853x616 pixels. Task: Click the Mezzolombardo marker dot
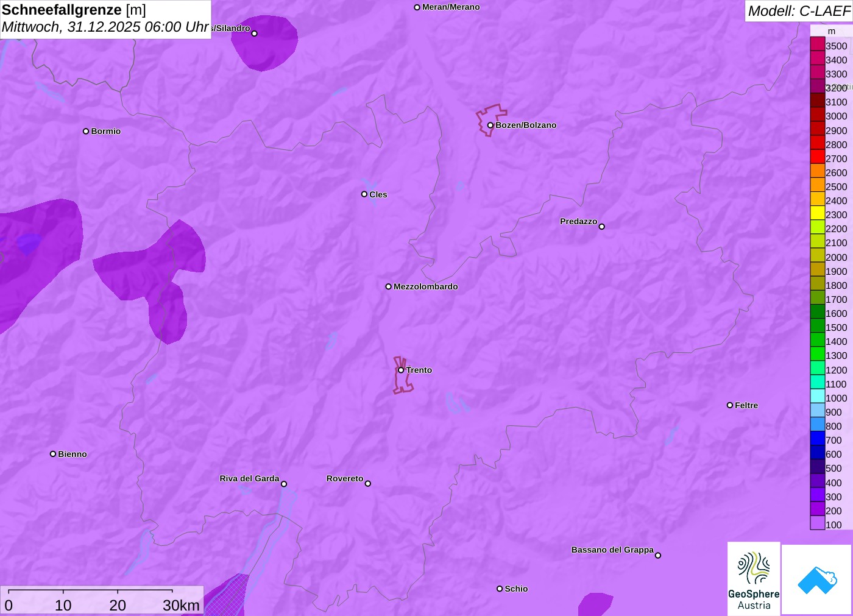click(x=389, y=286)
